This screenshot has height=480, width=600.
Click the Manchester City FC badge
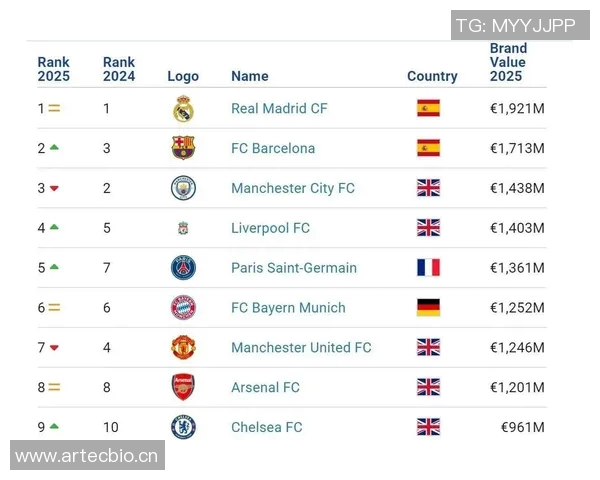[x=183, y=188]
